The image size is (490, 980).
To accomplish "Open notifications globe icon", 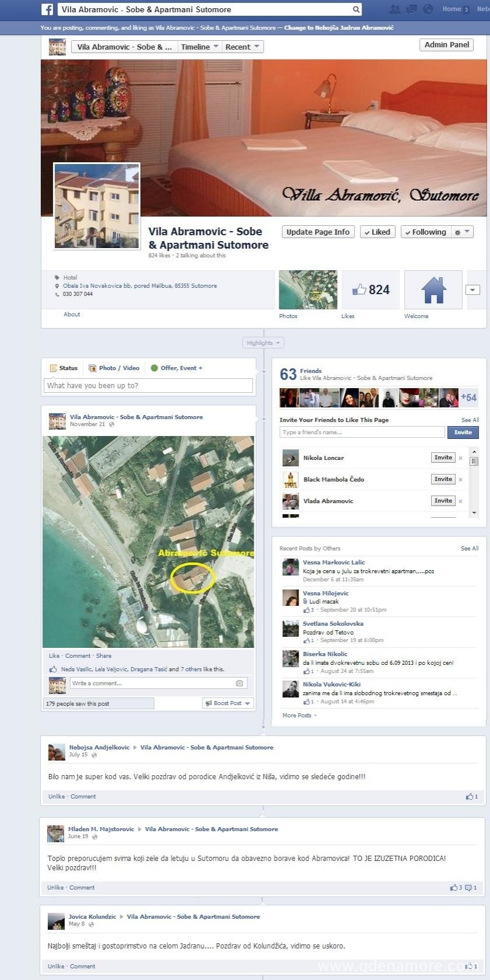I will (x=428, y=9).
